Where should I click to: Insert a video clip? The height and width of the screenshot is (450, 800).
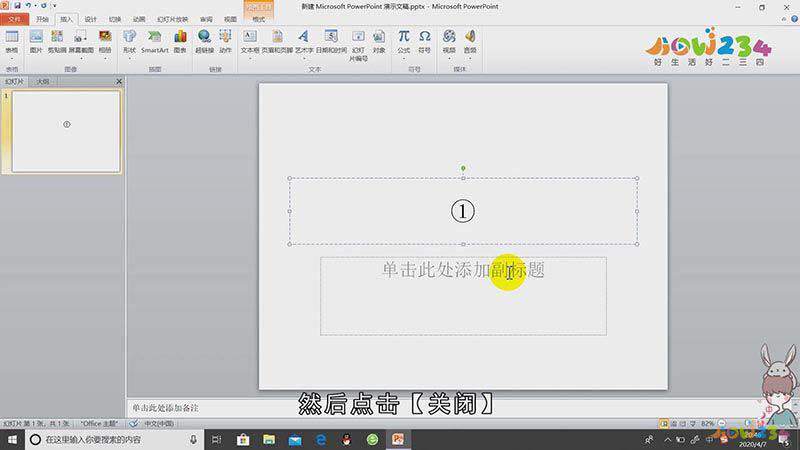tap(449, 42)
